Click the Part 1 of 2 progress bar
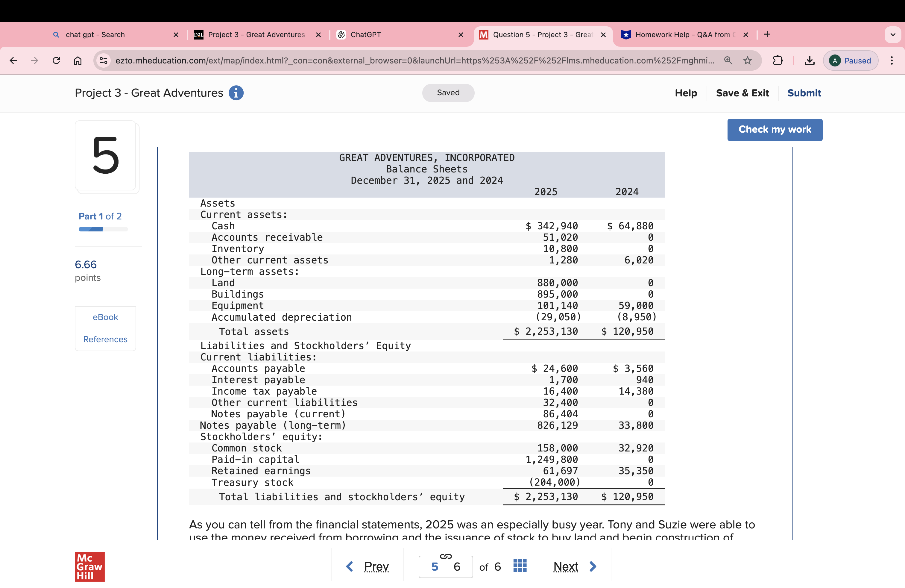The image size is (905, 588). point(103,229)
